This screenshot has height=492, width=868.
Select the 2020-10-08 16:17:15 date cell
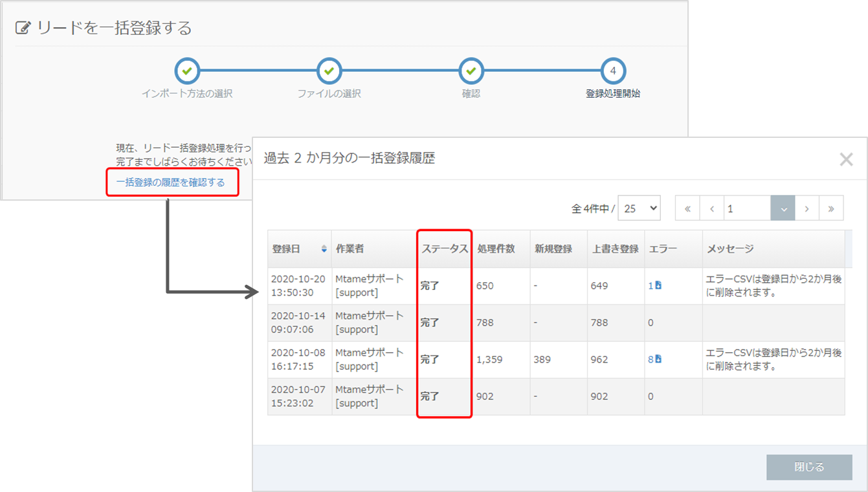pyautogui.click(x=300, y=359)
